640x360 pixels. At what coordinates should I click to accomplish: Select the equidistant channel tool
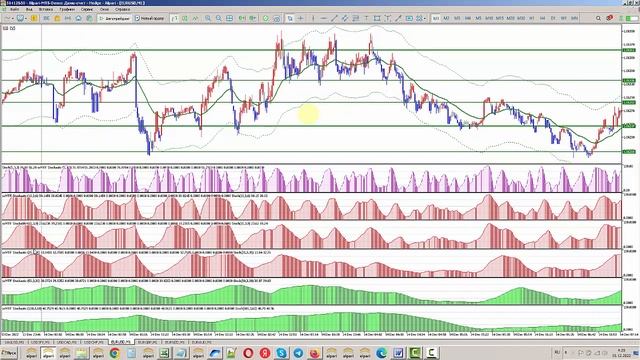click(x=345, y=18)
